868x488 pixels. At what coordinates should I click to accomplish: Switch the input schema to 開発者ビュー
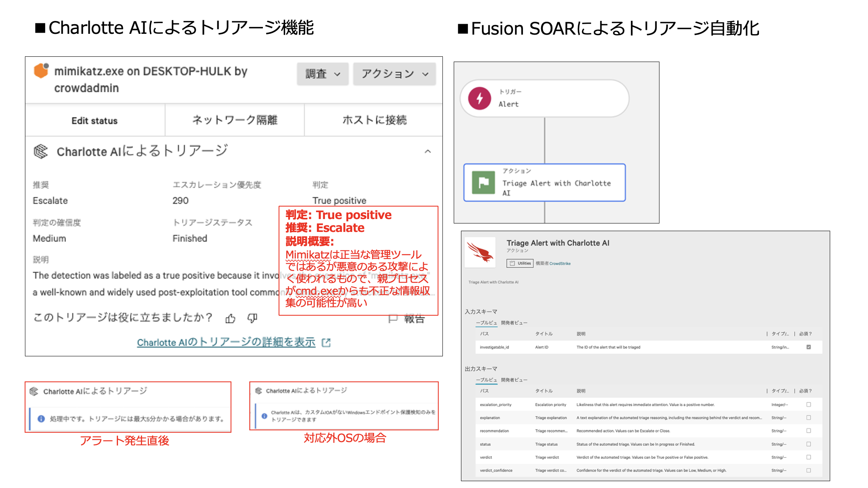(514, 323)
